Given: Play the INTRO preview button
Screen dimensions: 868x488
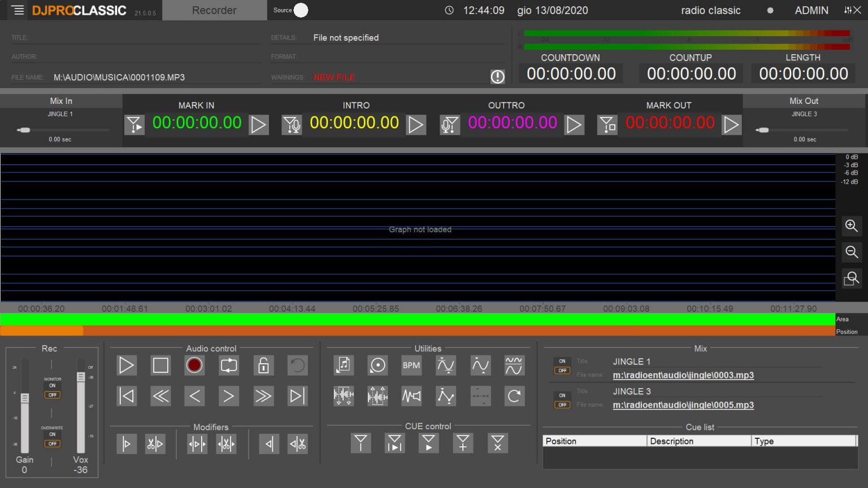Looking at the screenshot, I should point(416,125).
